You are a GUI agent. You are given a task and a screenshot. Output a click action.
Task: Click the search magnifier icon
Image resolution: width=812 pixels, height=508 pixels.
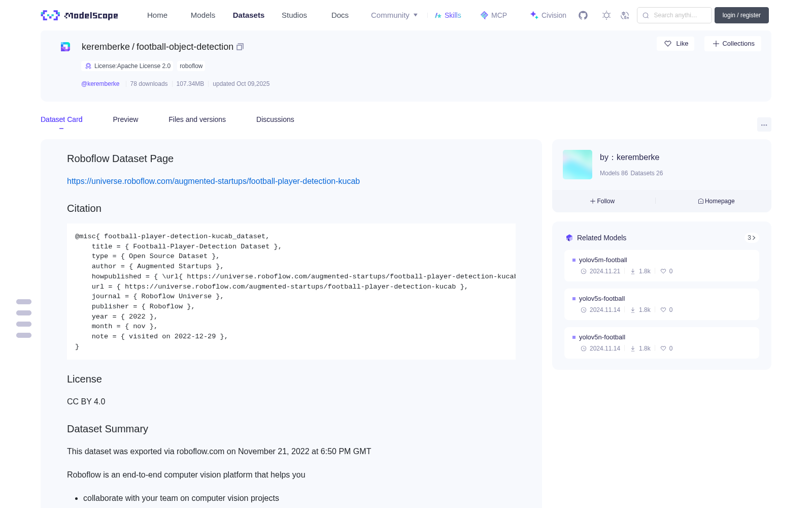pyautogui.click(x=646, y=15)
